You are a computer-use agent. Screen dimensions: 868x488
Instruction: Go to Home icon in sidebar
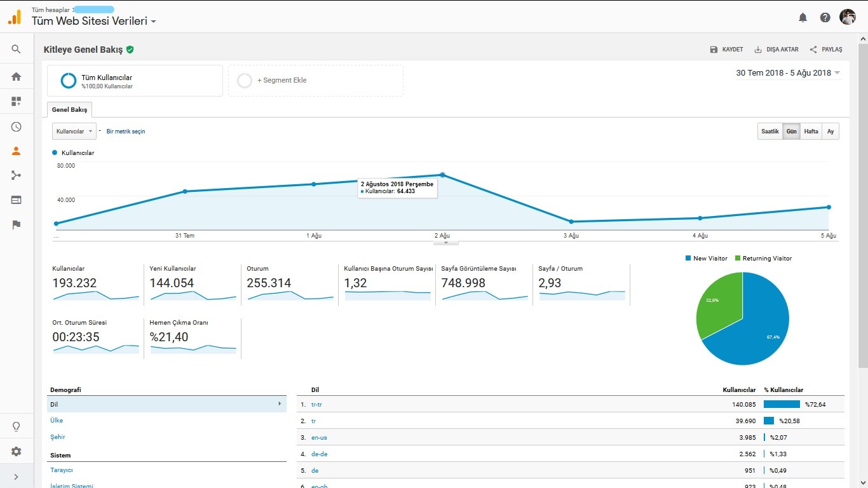tap(16, 76)
